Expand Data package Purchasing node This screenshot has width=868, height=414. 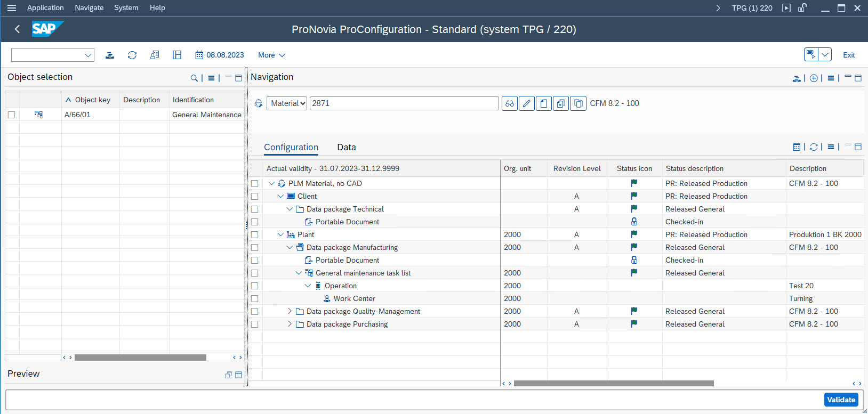click(x=290, y=324)
